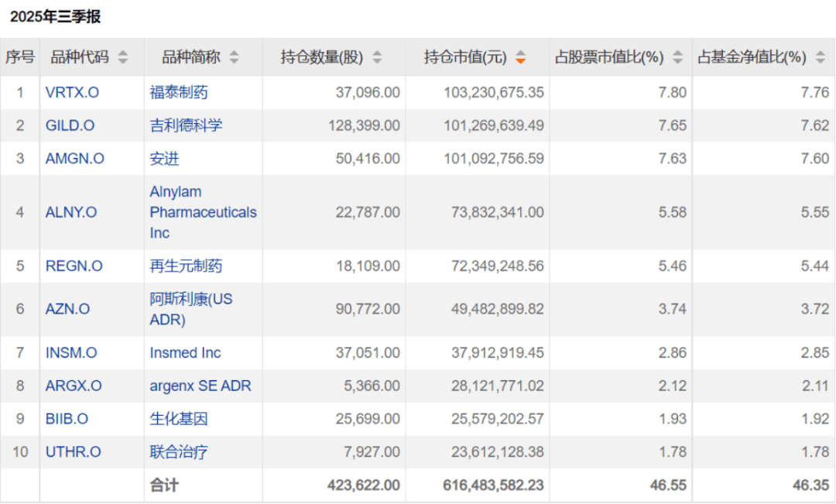Viewport: 836px width, 504px height.
Task: Select holding quantity 5,366.00
Action: pos(372,386)
